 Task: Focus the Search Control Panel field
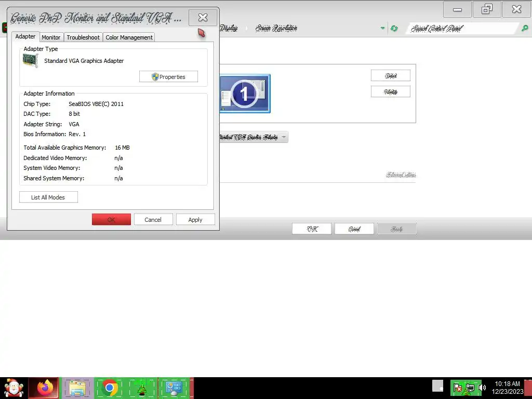tap(463, 28)
